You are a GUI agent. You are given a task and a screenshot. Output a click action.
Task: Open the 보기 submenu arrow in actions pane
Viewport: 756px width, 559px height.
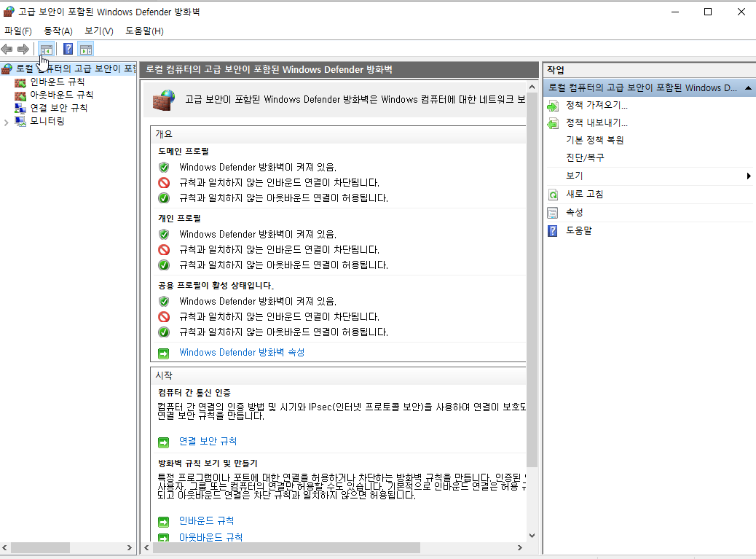[x=748, y=176]
